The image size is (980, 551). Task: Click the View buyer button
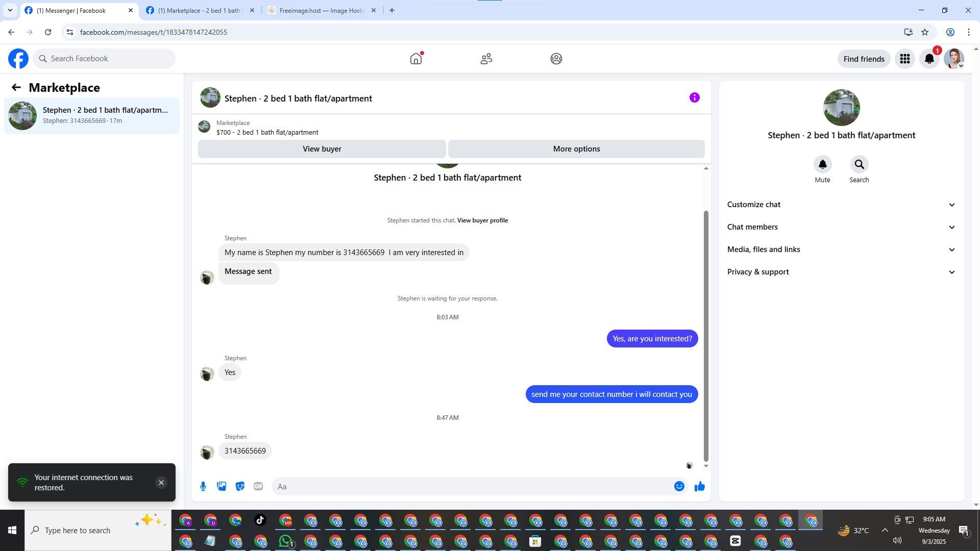point(322,149)
